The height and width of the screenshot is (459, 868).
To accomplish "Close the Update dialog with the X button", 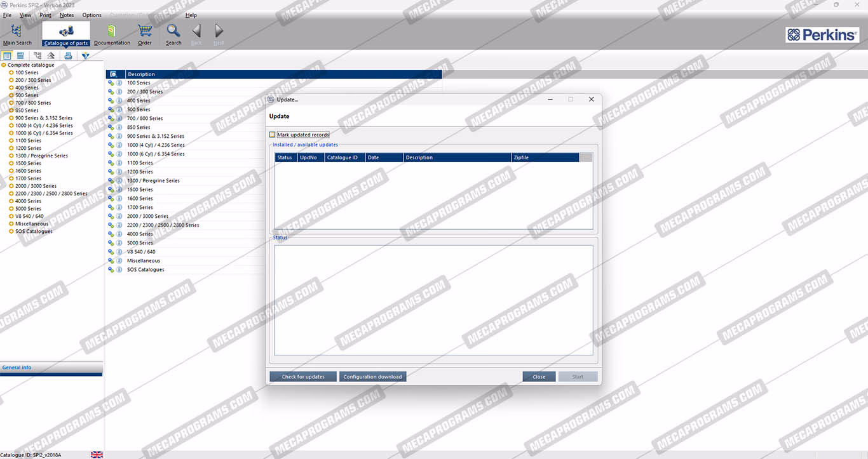I will (592, 99).
